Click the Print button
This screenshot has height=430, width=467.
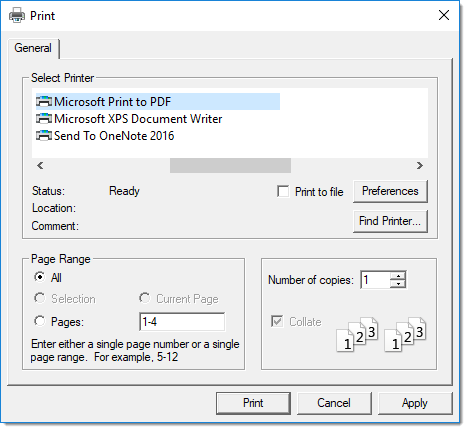tap(253, 403)
